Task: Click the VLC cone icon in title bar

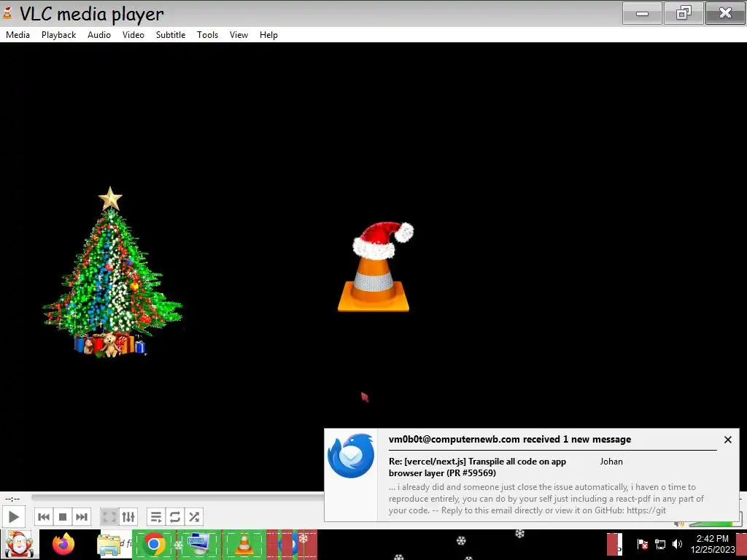Action: tap(7, 13)
